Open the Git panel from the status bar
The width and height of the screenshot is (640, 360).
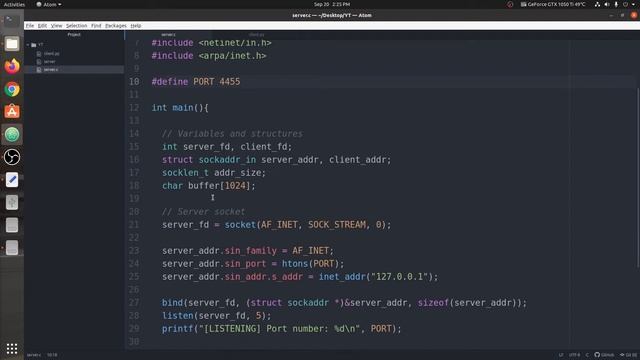[629, 355]
